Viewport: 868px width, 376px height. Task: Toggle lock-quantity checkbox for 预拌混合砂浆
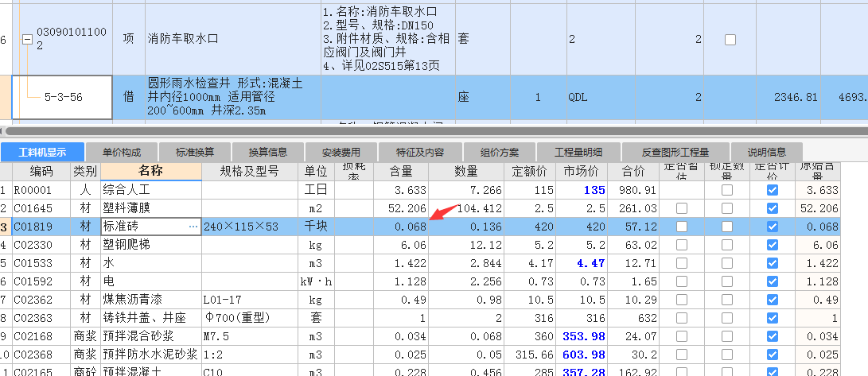click(727, 335)
